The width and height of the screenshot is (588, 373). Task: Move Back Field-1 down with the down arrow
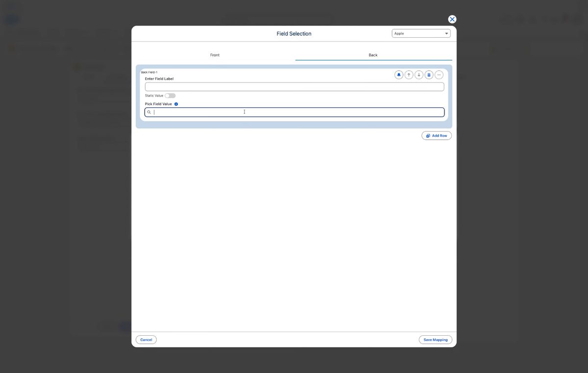click(419, 75)
